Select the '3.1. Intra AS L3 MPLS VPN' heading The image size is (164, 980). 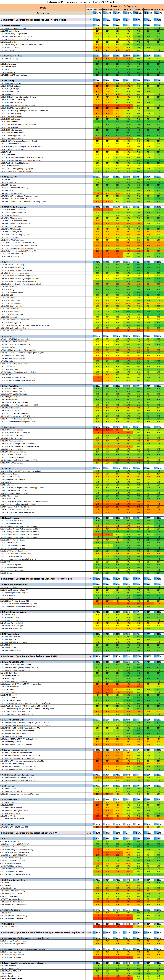point(43,662)
